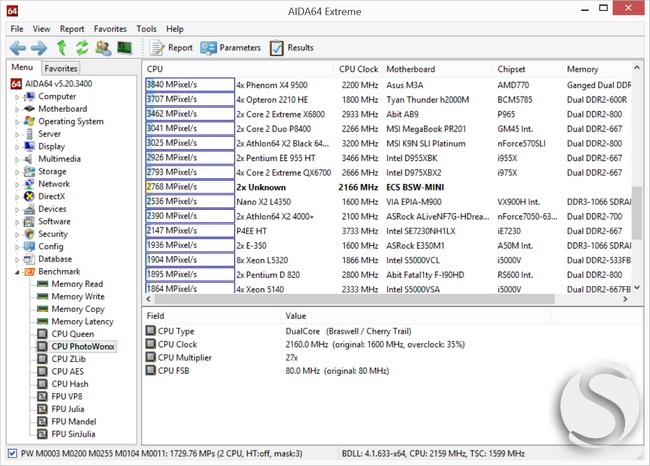The height and width of the screenshot is (466, 650).
Task: Select the Computer icon in the tree
Action: [29, 96]
